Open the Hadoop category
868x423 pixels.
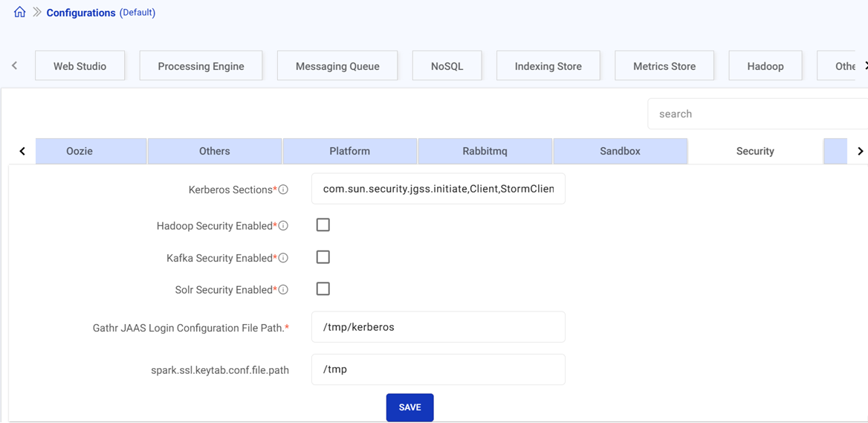(765, 66)
